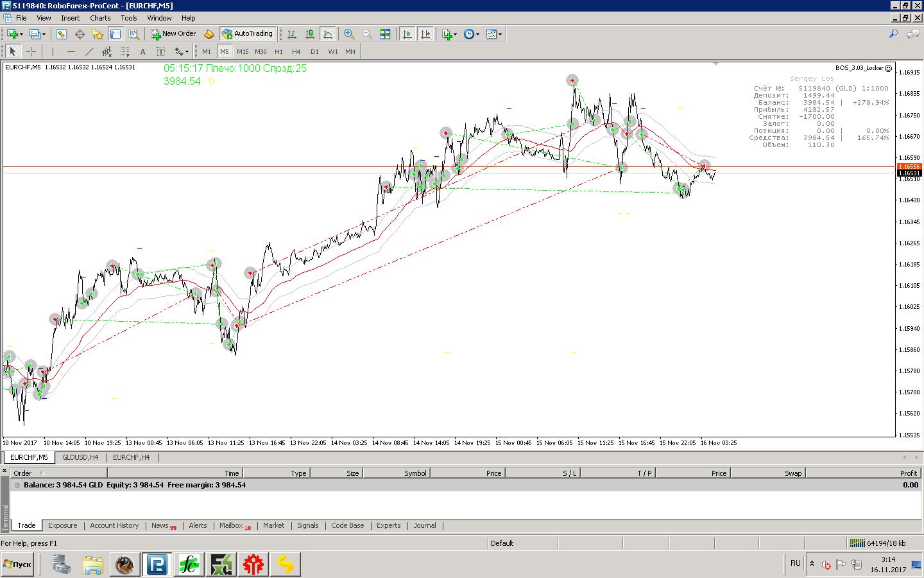Click the Zoom In magnifier icon

349,34
